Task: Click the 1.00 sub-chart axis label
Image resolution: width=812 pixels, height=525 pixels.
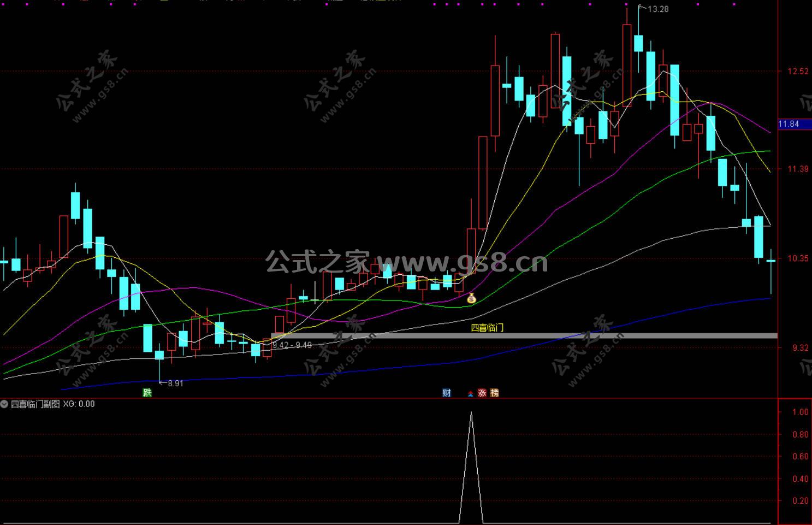Action: point(801,412)
